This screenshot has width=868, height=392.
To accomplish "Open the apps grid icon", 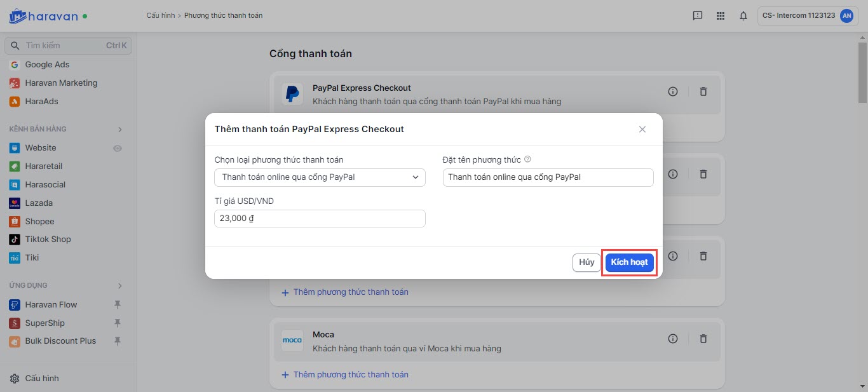I will tap(720, 16).
